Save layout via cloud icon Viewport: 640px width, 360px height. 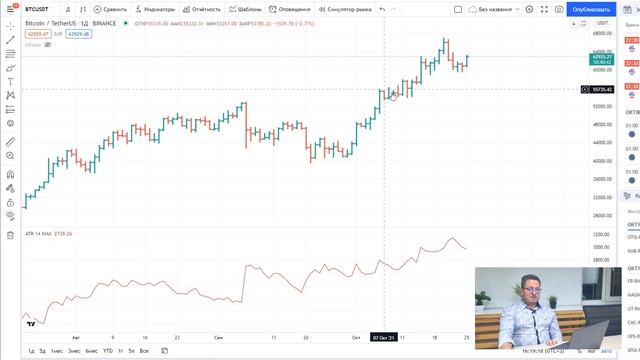pos(473,9)
